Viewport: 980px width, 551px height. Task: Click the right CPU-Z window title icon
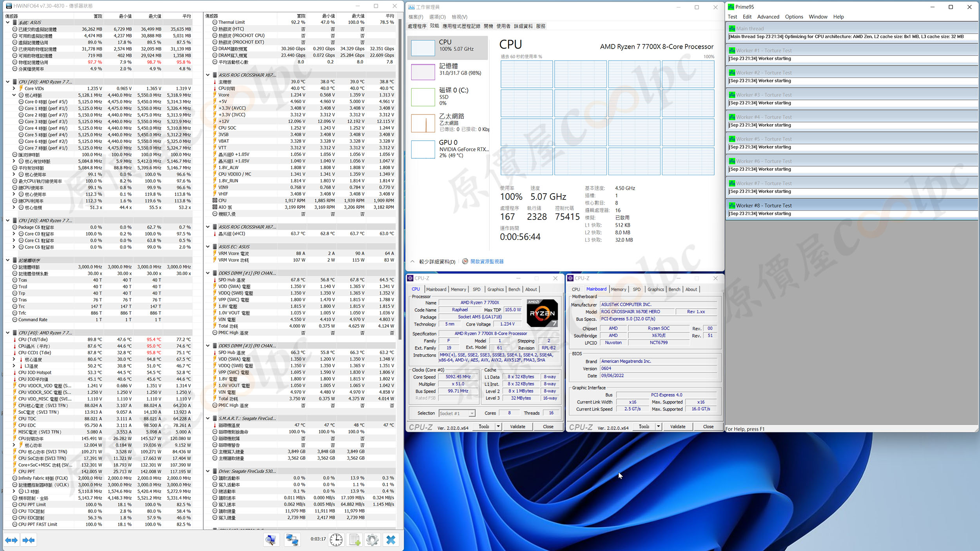tap(570, 278)
